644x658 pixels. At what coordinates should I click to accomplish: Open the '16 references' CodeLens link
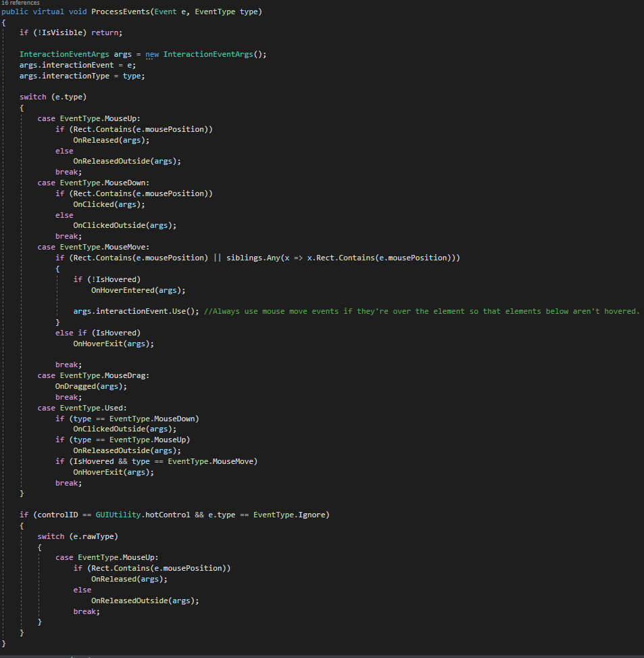coord(20,3)
